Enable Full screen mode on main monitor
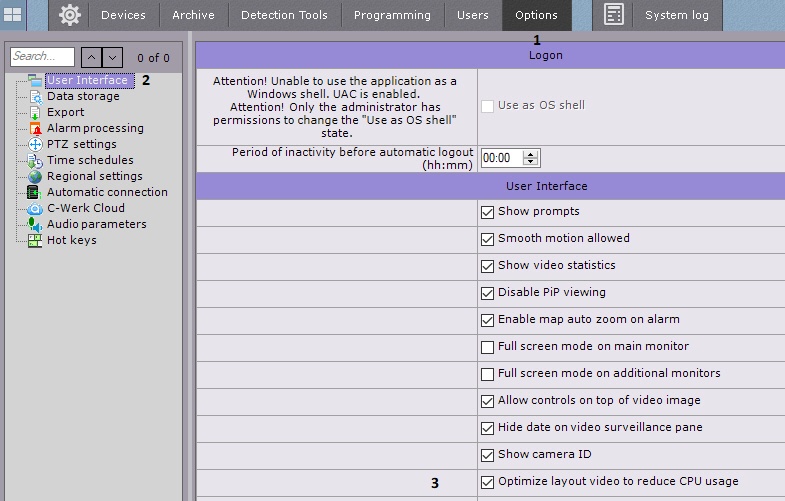The height and width of the screenshot is (501, 785). 488,347
